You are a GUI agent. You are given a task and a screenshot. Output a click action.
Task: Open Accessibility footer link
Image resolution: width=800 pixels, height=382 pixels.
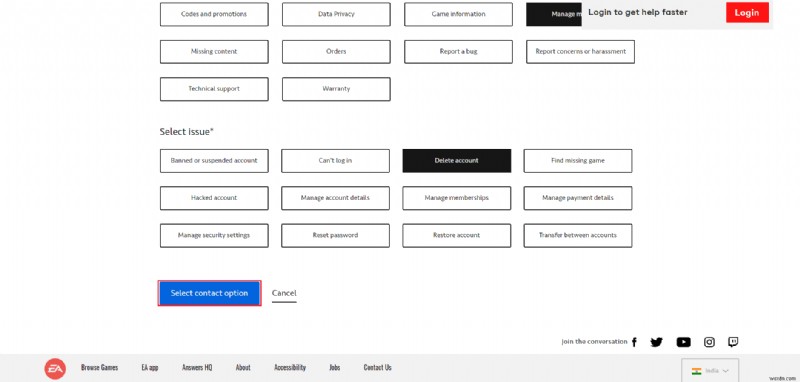tap(290, 367)
